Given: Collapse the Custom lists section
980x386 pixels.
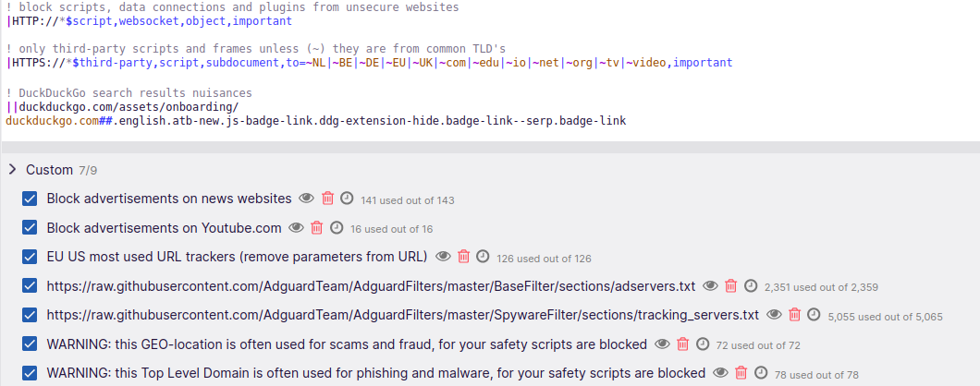Looking at the screenshot, I should point(12,170).
